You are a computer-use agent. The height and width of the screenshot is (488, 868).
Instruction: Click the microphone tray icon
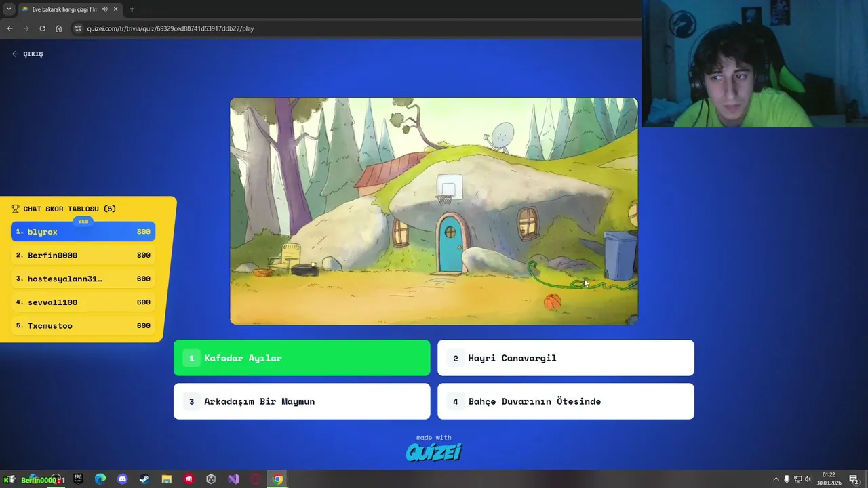(x=787, y=479)
